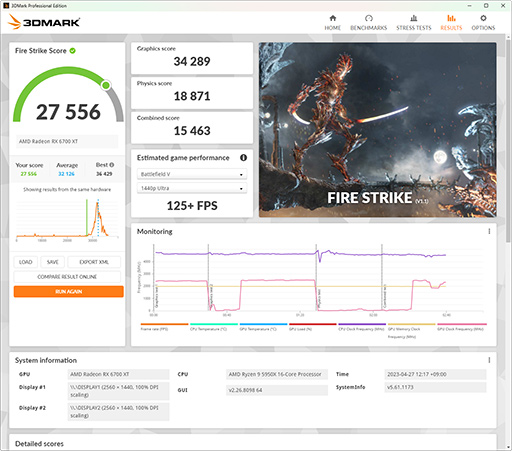The height and width of the screenshot is (451, 512).
Task: Click the Best score info icon
Action: pyautogui.click(x=112, y=165)
